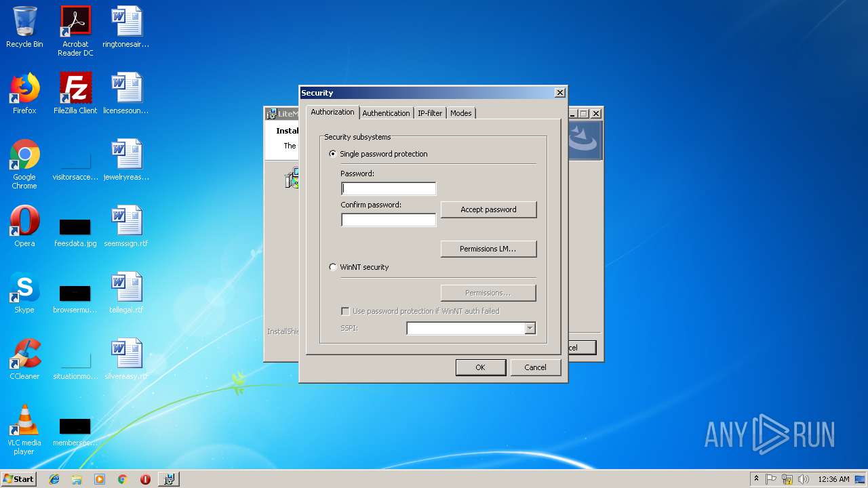
Task: Switch to the Modes tab
Action: coord(461,113)
